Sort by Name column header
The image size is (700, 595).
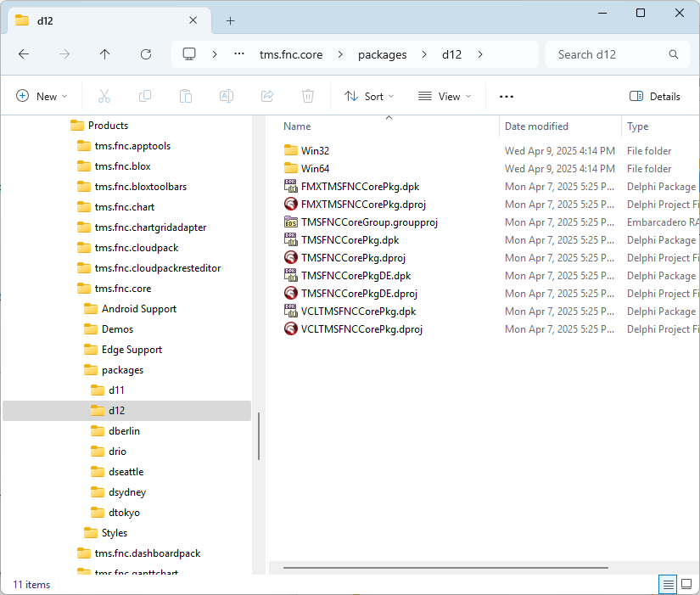click(x=297, y=126)
